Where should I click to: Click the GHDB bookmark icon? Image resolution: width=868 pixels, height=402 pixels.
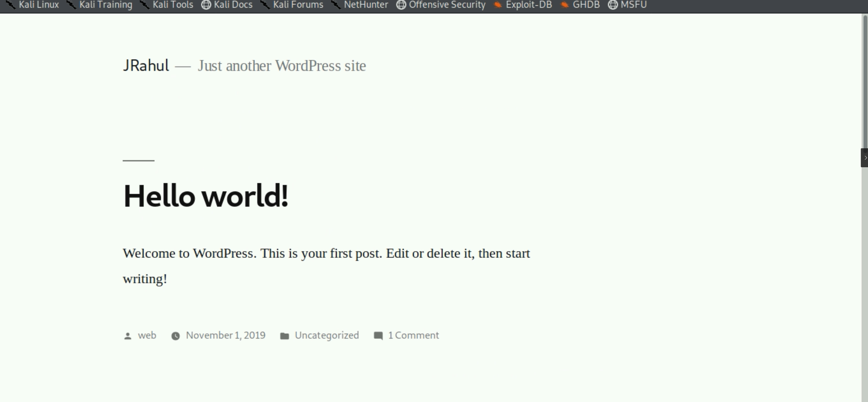[x=565, y=5]
